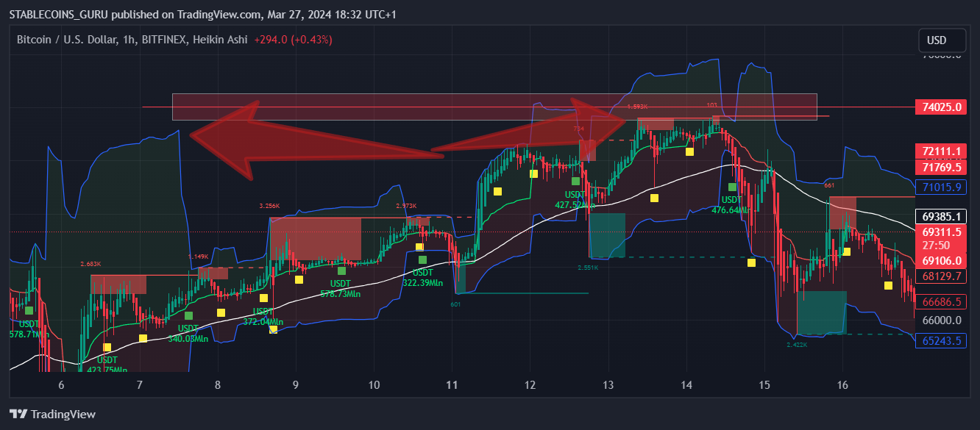Click the 68129.7 price label
This screenshot has height=430, width=980.
coord(942,276)
